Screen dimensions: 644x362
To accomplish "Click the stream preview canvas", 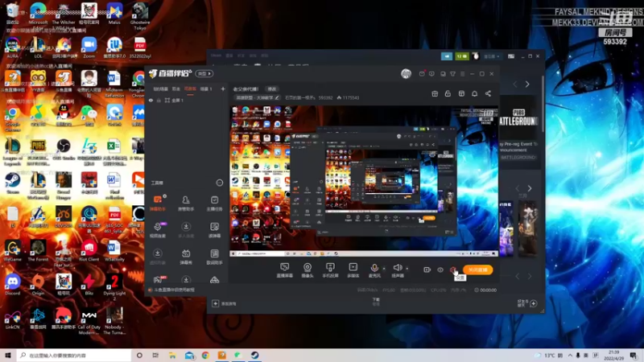I will coord(364,182).
